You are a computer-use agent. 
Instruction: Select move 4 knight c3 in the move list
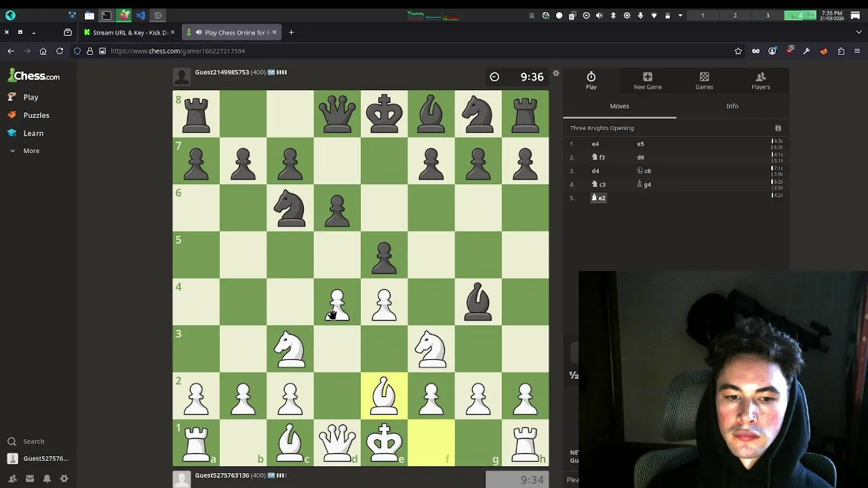pos(598,184)
